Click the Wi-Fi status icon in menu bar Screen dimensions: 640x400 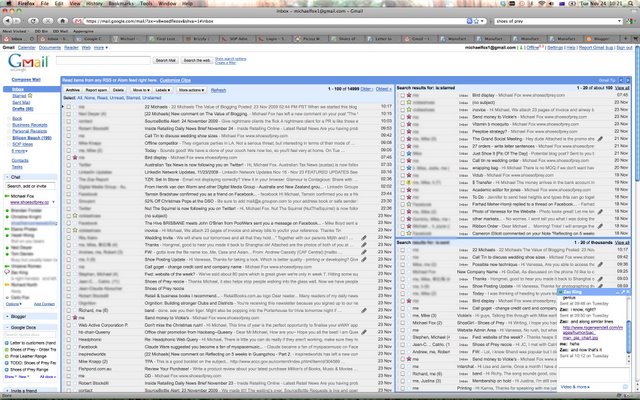(542, 3)
